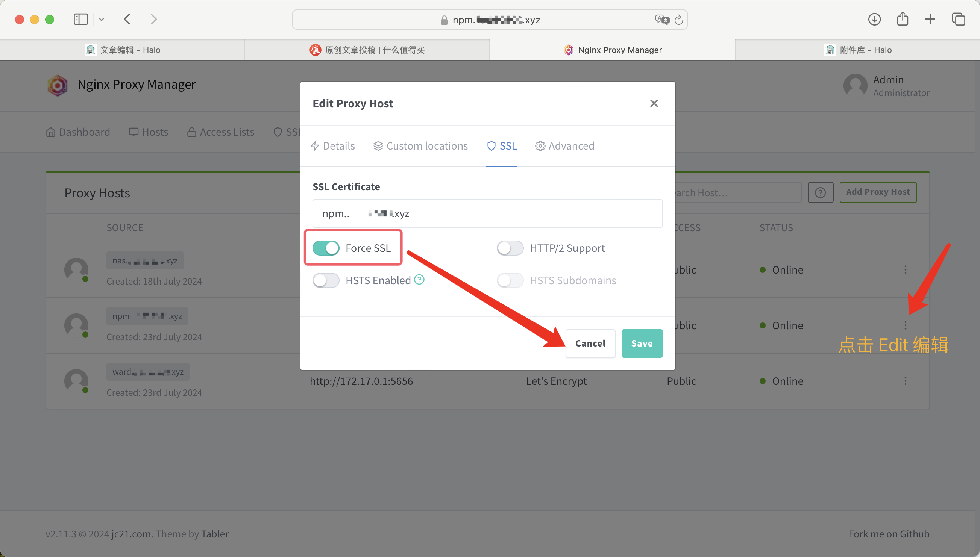Open the Tabler footer link
Viewport: 980px width, 557px height.
tap(215, 534)
